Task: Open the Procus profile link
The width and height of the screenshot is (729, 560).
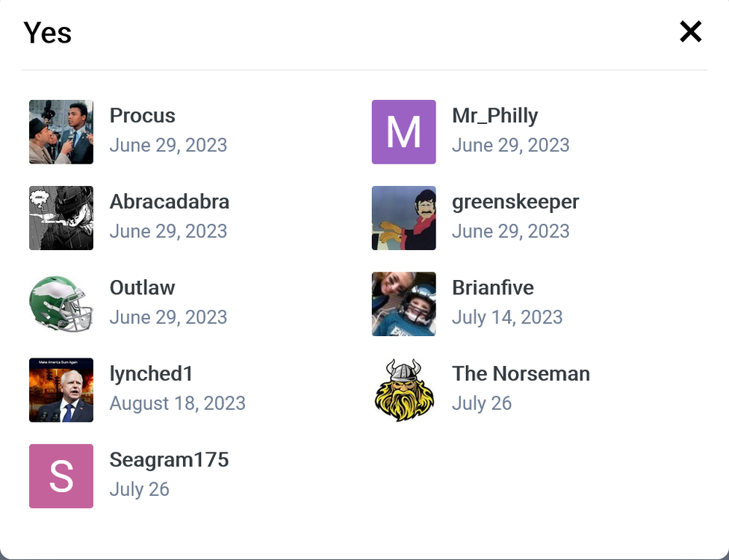Action: tap(142, 116)
